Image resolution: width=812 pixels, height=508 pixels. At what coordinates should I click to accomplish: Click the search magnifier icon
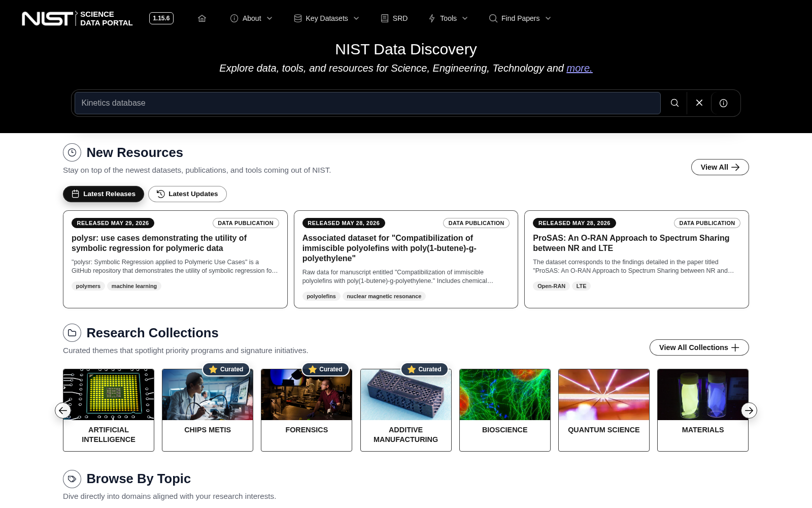click(x=674, y=103)
